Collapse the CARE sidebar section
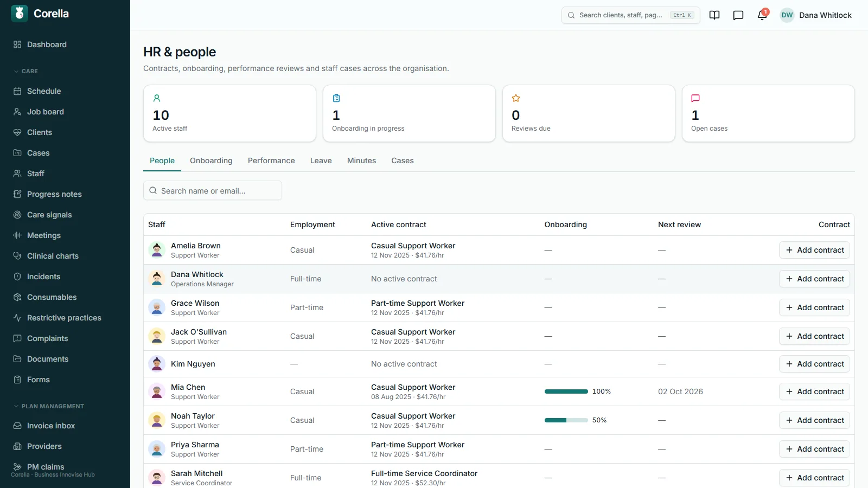The image size is (868, 488). pyautogui.click(x=25, y=71)
